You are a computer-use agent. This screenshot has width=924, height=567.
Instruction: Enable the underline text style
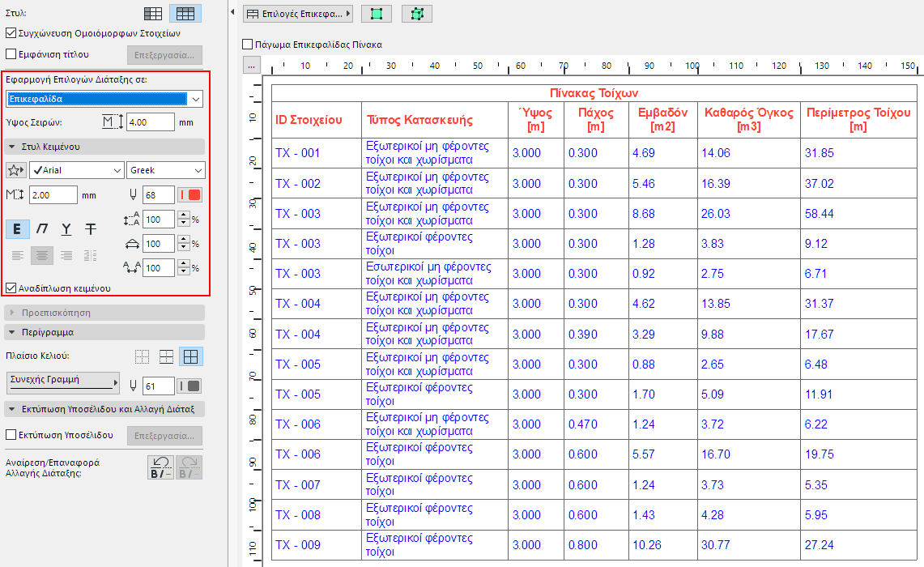click(x=66, y=229)
